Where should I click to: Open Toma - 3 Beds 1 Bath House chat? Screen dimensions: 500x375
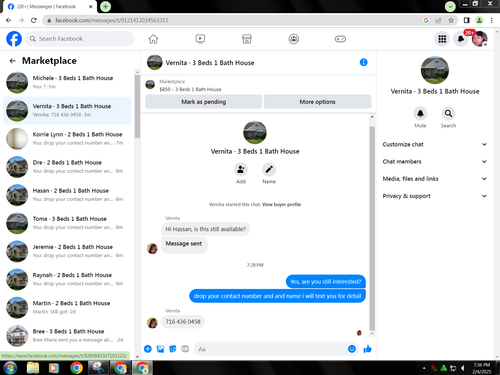pos(67,223)
